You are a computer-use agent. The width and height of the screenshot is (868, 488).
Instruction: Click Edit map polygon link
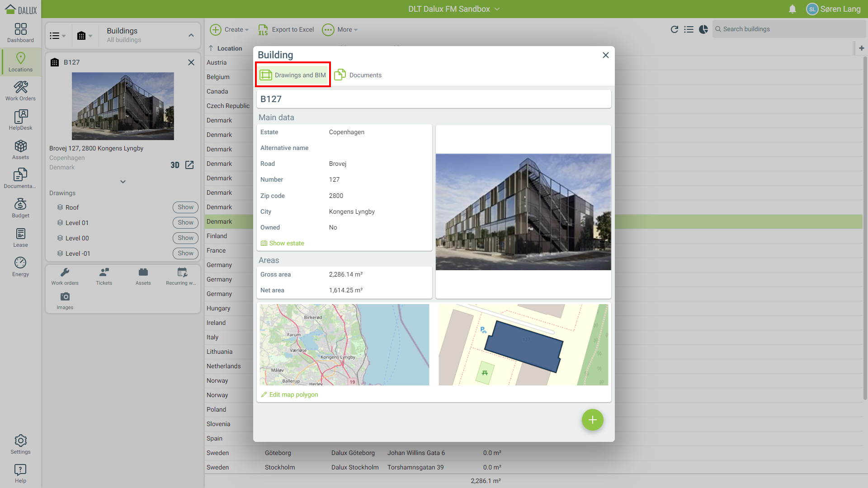293,394
